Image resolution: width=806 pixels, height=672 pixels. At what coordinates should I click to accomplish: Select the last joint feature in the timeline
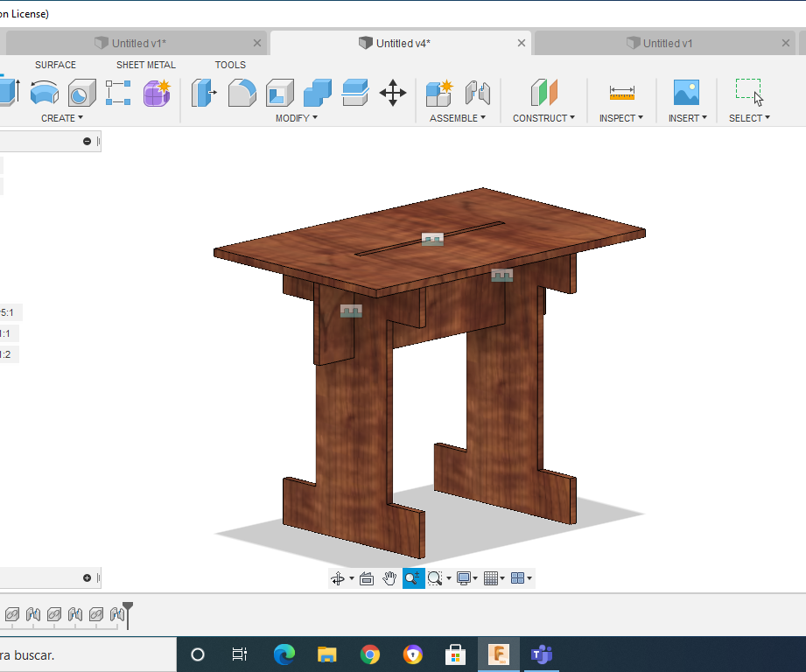(117, 614)
